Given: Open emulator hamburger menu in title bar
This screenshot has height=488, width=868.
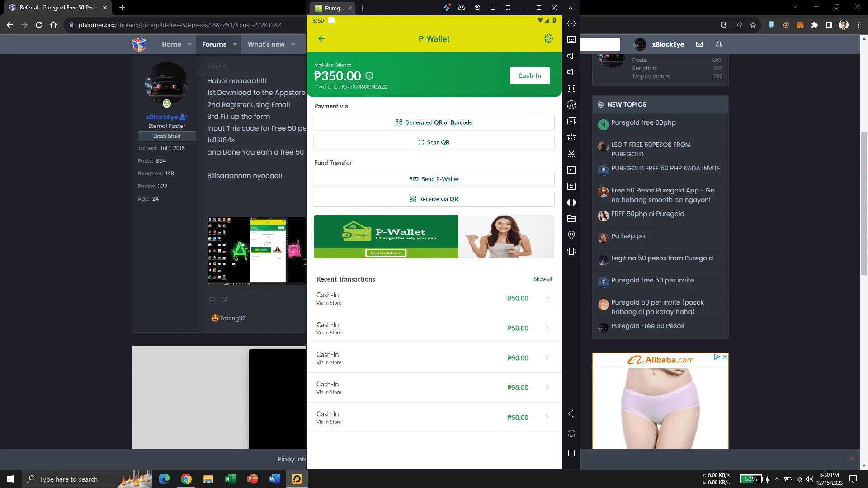Looking at the screenshot, I should [x=493, y=8].
